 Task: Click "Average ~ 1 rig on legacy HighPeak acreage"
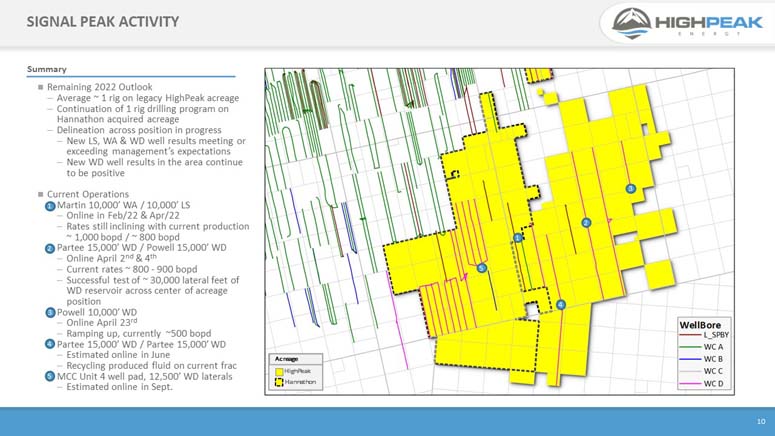(x=148, y=98)
